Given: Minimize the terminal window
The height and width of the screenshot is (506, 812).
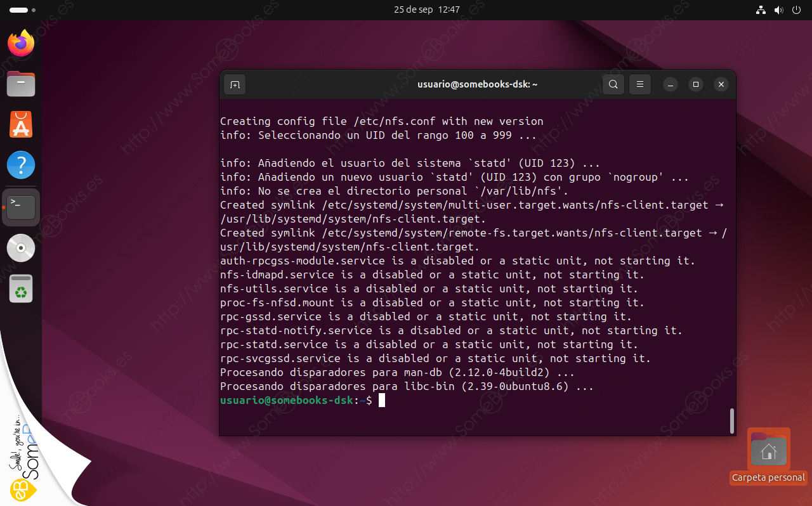Looking at the screenshot, I should 671,84.
